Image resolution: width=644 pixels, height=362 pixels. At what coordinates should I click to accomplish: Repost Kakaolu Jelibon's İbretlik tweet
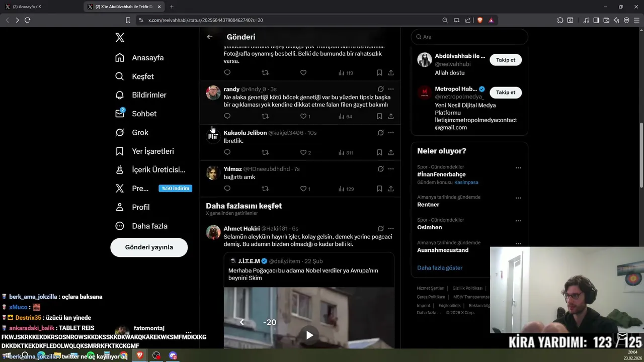coord(265,152)
